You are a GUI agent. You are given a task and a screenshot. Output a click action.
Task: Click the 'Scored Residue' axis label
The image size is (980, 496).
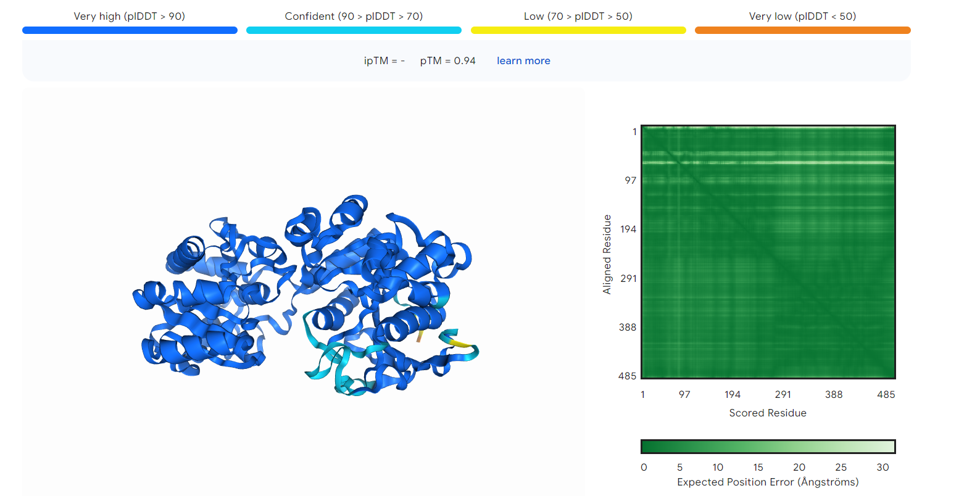768,413
